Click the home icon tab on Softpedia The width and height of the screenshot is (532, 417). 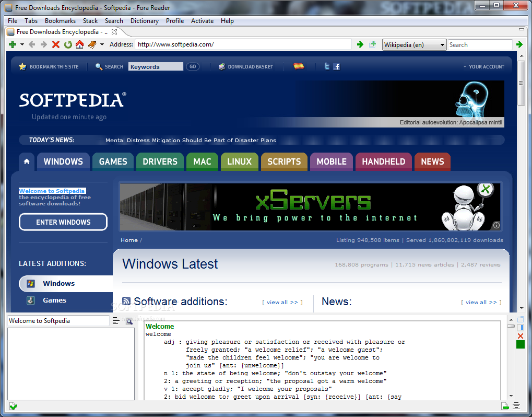27,161
